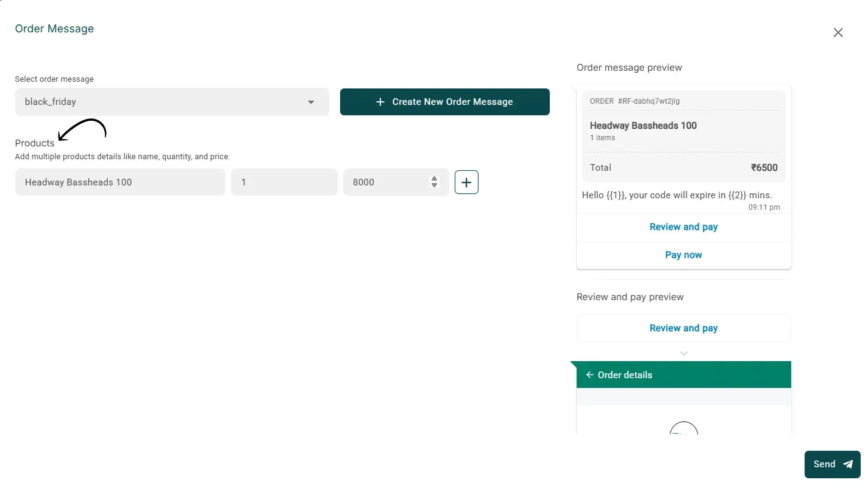Click Review and pay under Review and pay preview
This screenshot has width=868, height=488.
tap(683, 328)
